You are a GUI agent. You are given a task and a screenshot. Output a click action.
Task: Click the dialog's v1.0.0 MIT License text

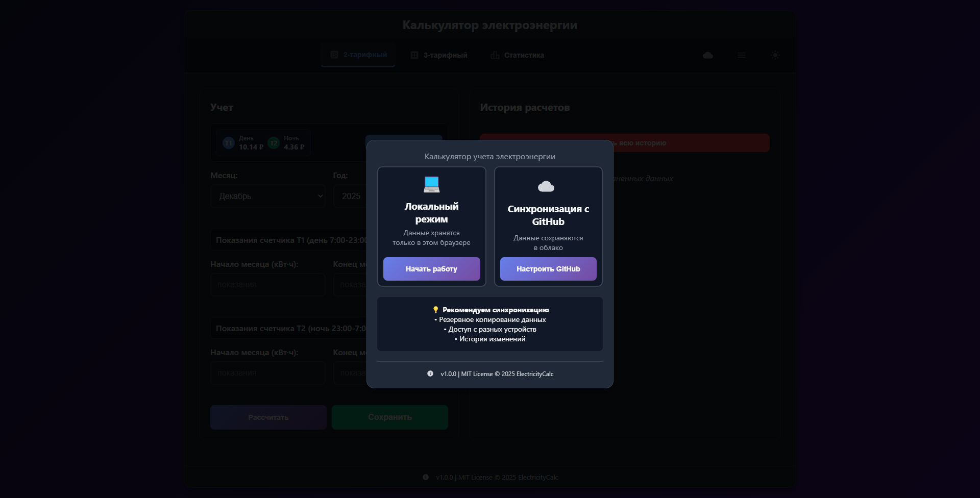point(497,374)
